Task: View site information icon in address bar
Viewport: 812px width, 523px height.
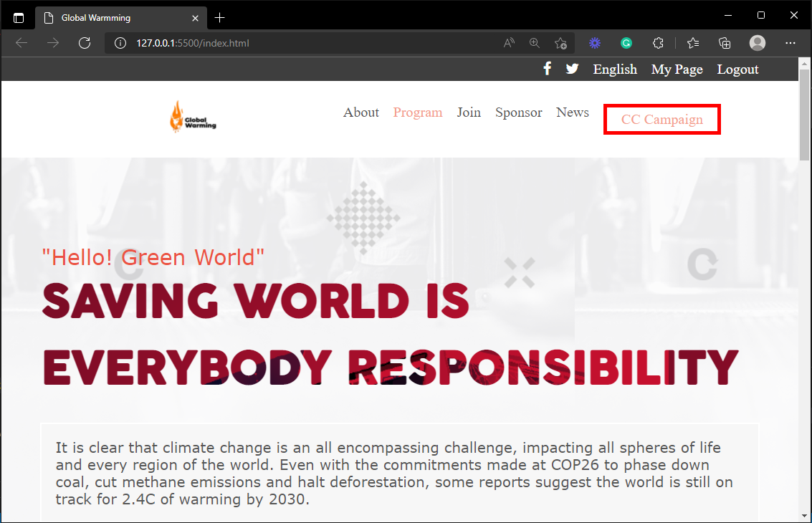Action: click(x=120, y=43)
